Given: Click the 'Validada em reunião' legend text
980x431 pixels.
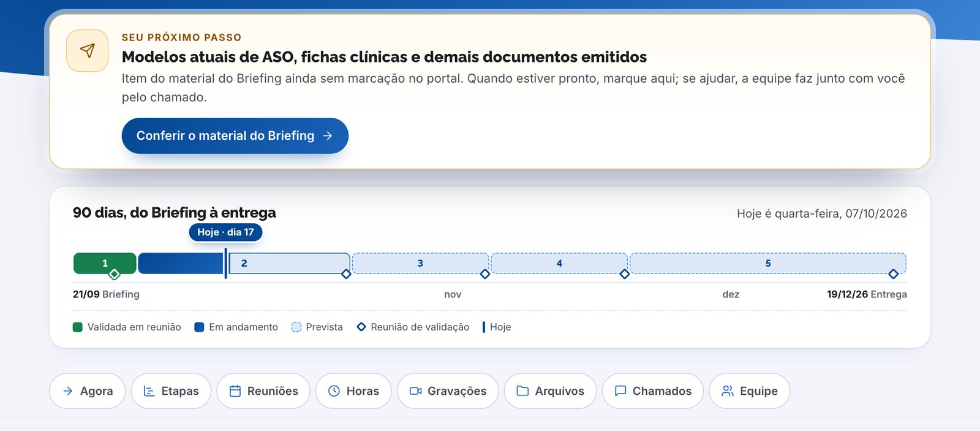Looking at the screenshot, I should (x=134, y=327).
